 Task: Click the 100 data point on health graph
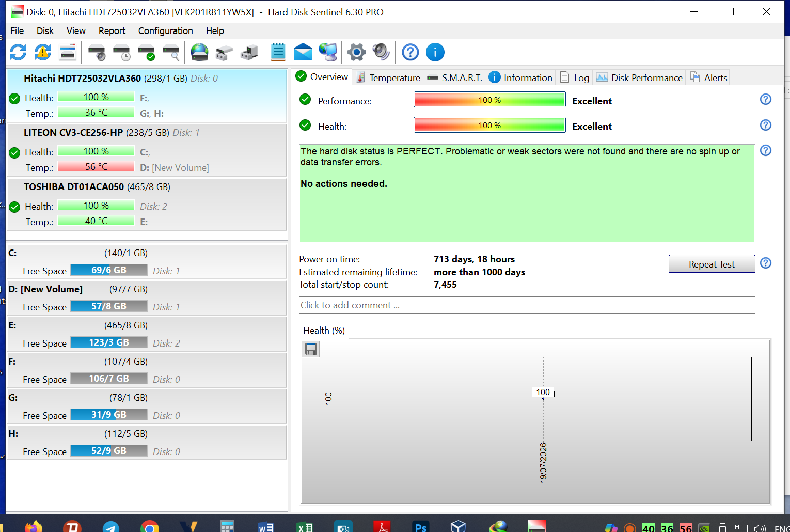click(x=543, y=398)
